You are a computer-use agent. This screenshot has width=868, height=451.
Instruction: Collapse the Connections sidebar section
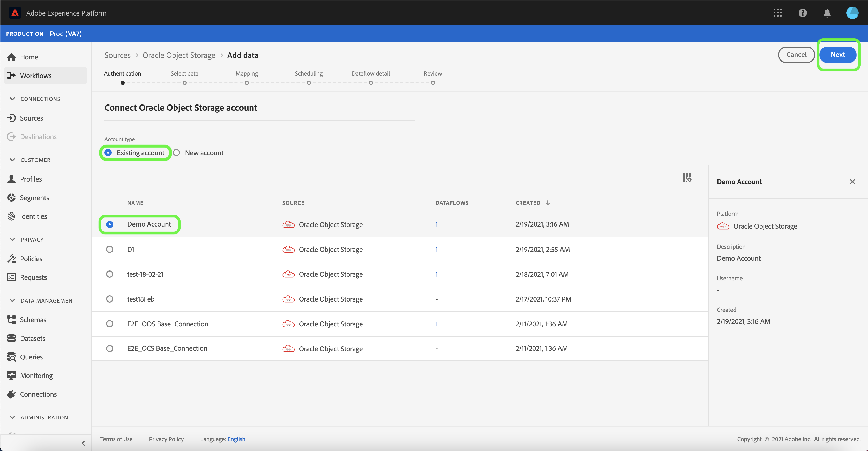(12, 99)
